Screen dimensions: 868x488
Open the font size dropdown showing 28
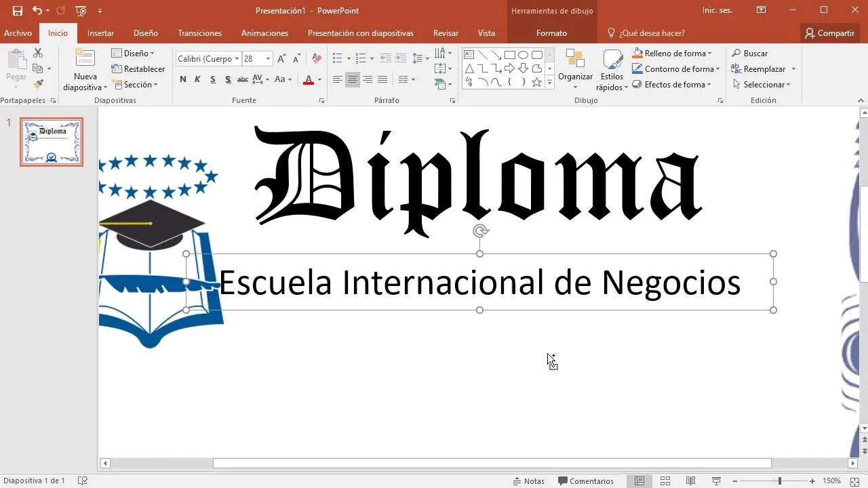pyautogui.click(x=269, y=59)
